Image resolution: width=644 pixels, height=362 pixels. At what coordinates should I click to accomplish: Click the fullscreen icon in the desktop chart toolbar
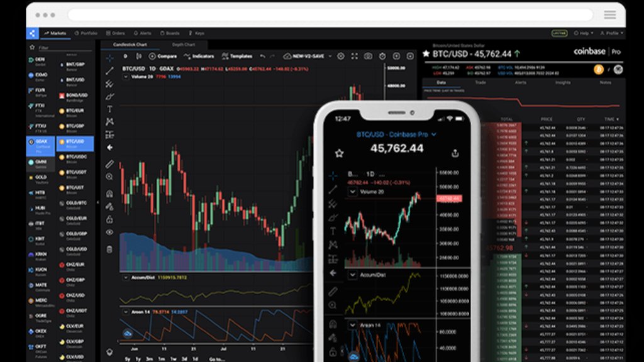[355, 56]
